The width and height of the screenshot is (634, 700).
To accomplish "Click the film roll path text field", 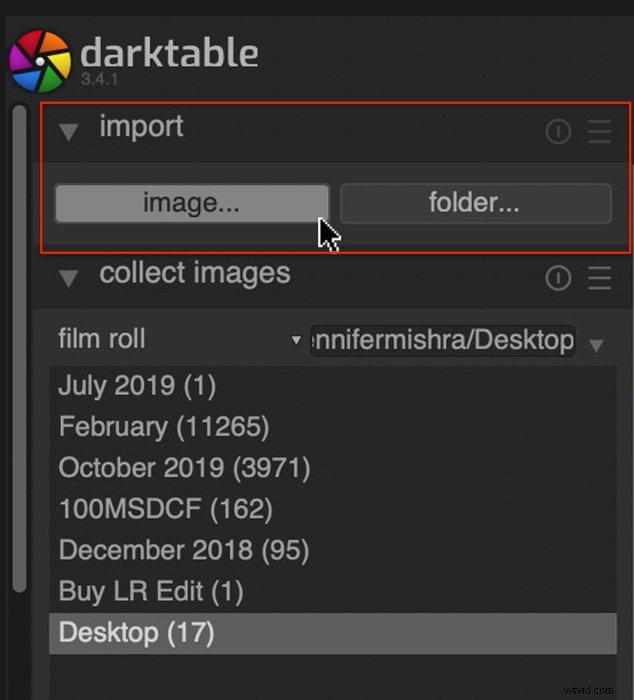I will 442,341.
